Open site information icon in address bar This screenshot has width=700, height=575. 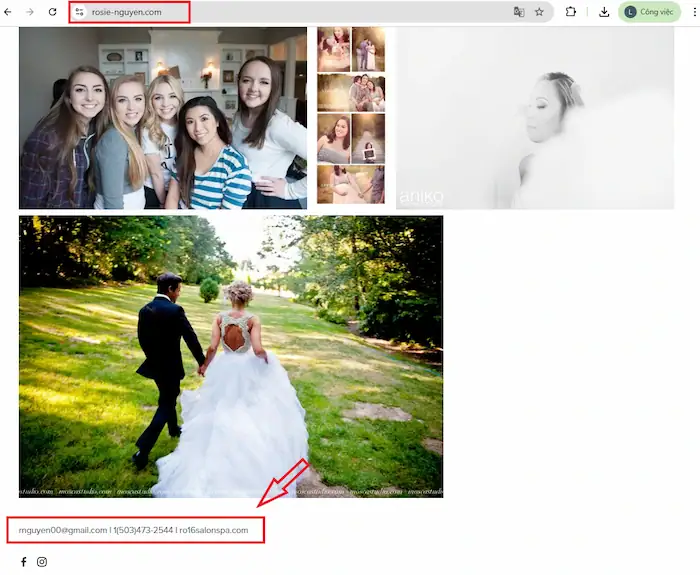click(80, 12)
